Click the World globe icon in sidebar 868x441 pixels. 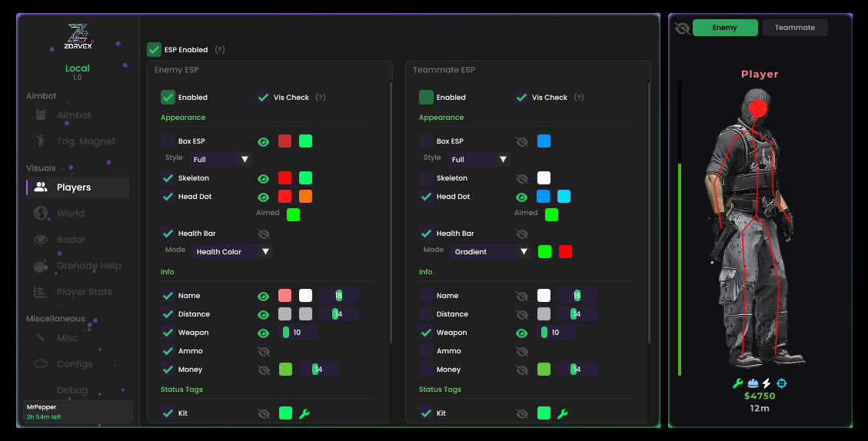(x=41, y=214)
